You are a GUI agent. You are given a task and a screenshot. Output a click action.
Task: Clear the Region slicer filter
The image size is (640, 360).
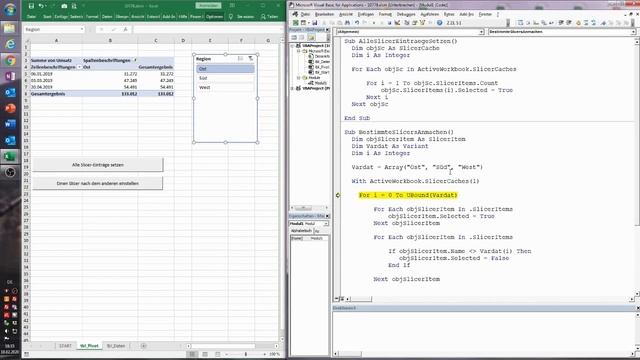pos(251,59)
